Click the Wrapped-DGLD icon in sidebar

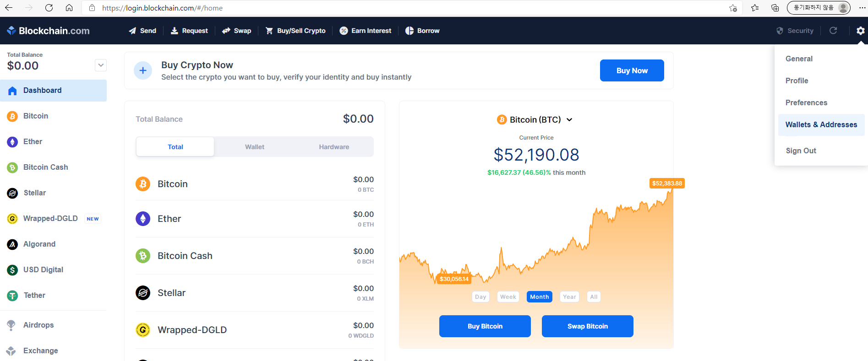12,219
